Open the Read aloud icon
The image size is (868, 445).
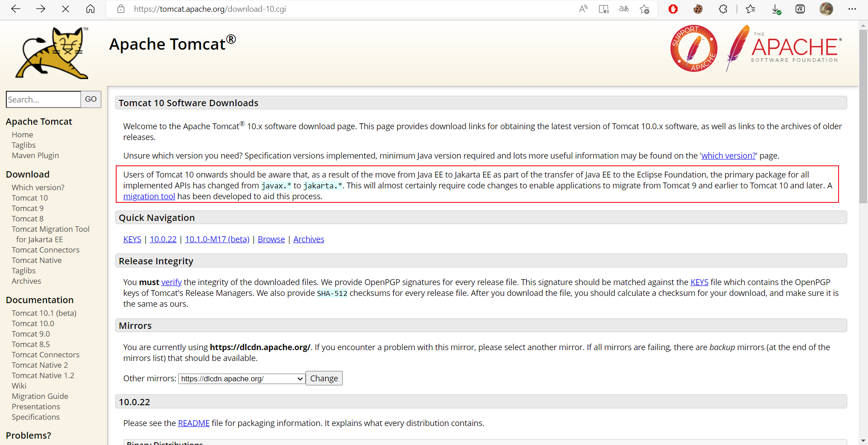pos(583,9)
